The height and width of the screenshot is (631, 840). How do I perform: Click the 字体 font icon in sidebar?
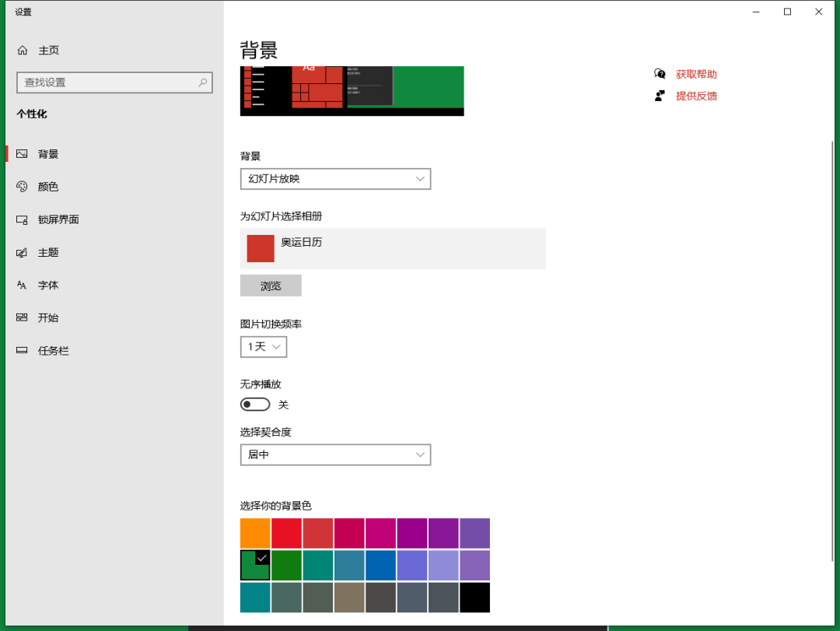click(x=22, y=286)
